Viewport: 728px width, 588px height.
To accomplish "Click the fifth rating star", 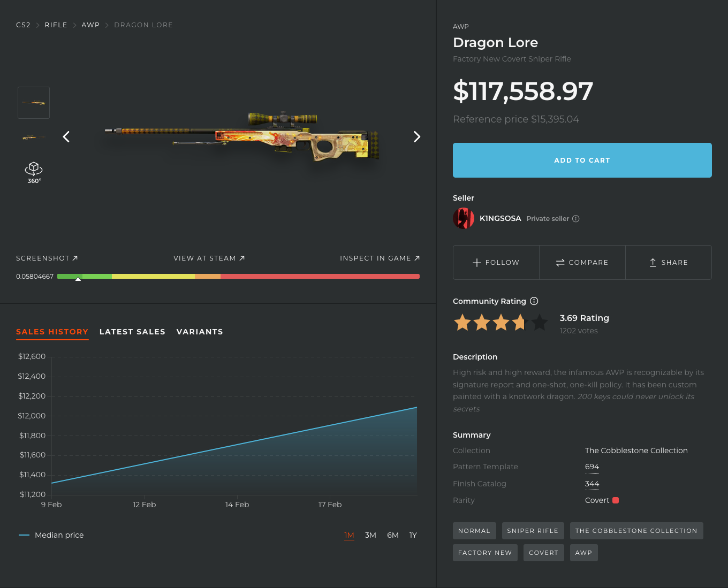I will point(540,323).
